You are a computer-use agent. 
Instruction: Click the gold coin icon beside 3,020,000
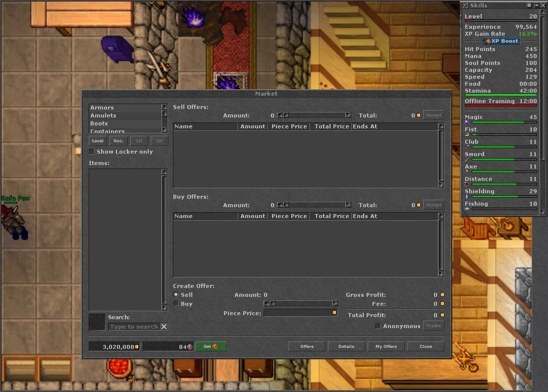click(x=137, y=347)
